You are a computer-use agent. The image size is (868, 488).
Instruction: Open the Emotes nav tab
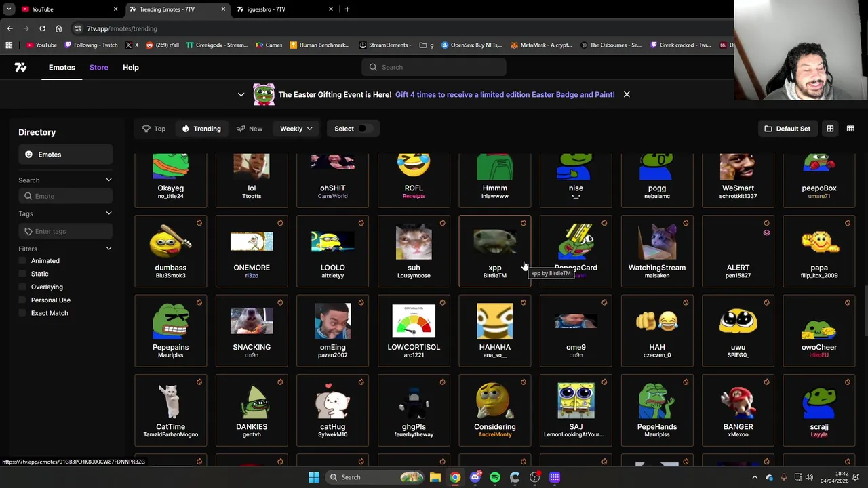[62, 67]
